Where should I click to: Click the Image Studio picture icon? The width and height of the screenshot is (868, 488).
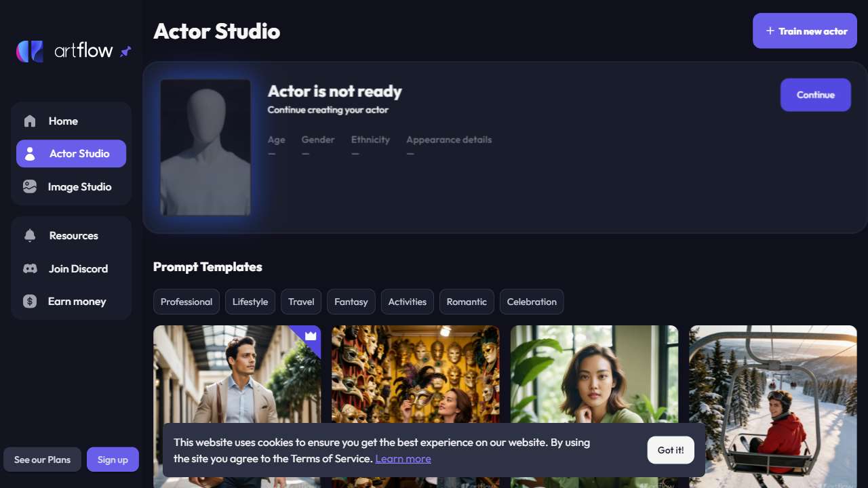30,186
